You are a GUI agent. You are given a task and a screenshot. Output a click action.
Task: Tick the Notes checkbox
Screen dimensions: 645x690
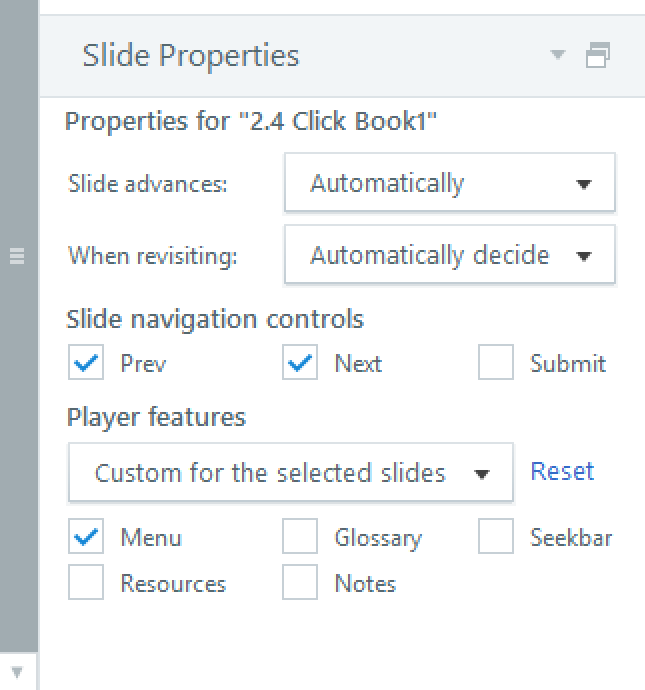300,583
